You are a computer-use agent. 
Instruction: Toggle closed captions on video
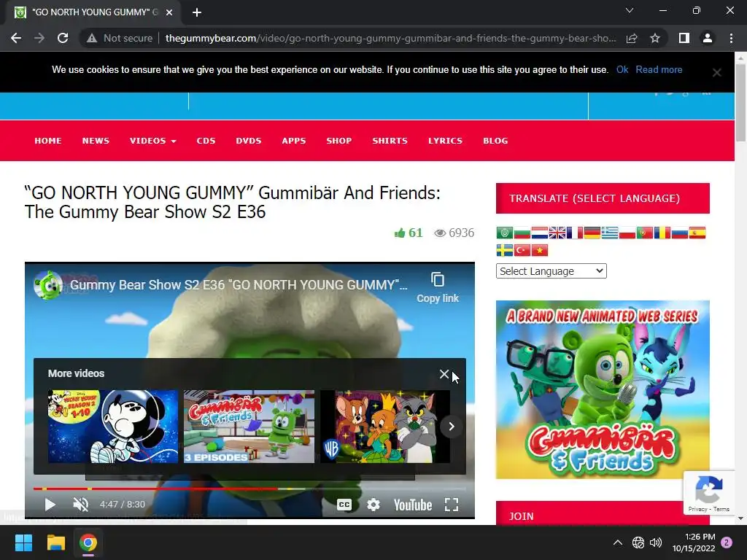coord(344,505)
